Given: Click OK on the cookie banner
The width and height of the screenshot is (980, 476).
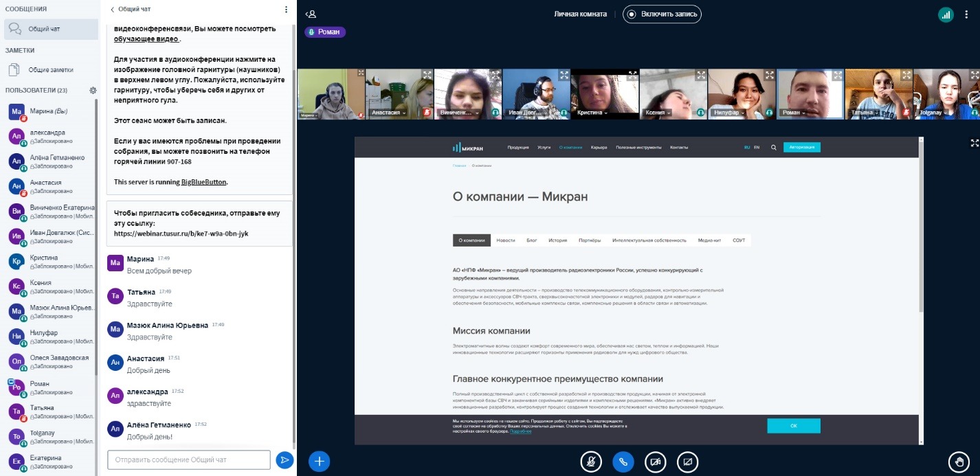Looking at the screenshot, I should point(794,426).
